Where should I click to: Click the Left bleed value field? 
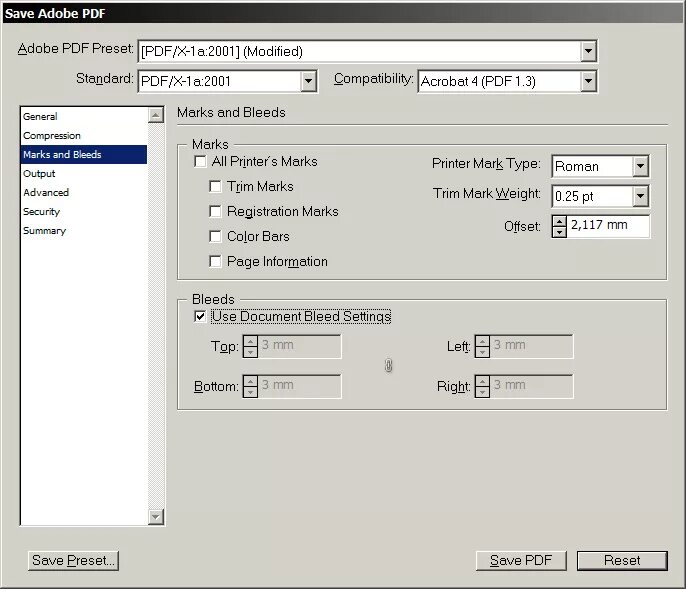531,347
